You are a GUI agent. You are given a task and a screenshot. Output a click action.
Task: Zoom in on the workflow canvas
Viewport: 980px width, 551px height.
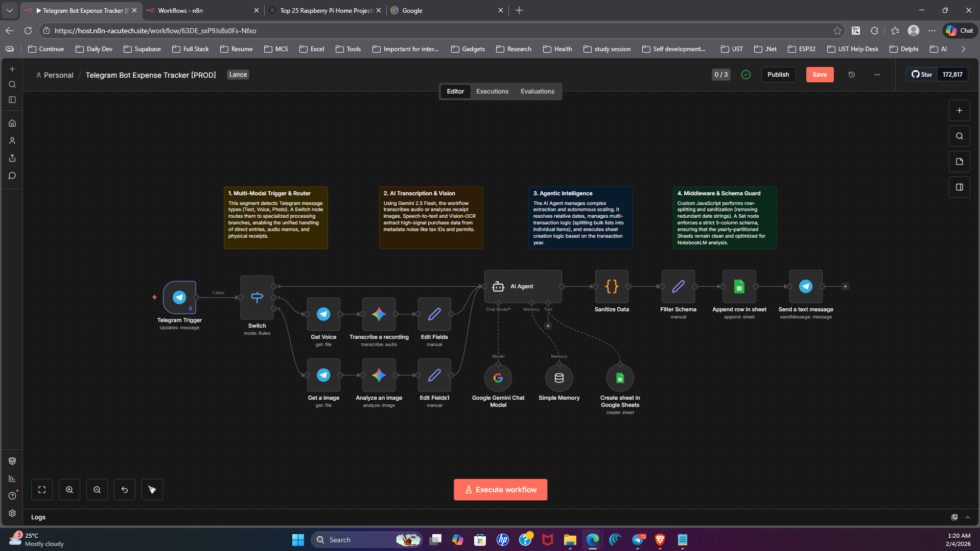[69, 490]
